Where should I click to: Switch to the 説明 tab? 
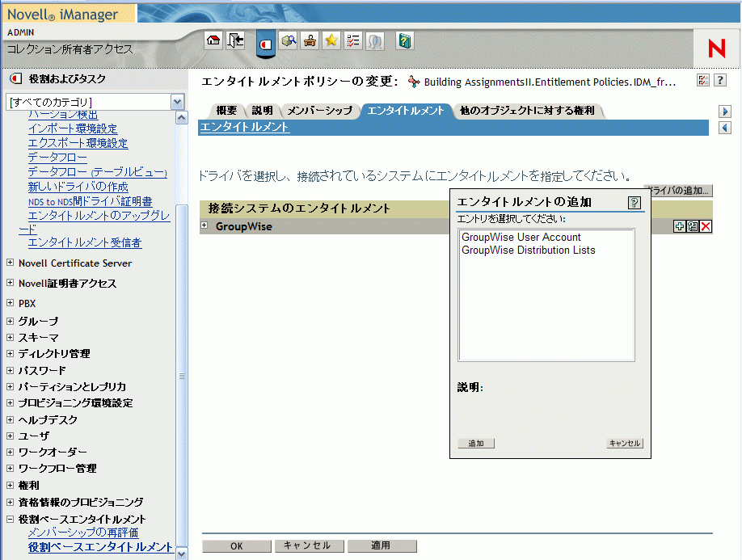coord(262,110)
